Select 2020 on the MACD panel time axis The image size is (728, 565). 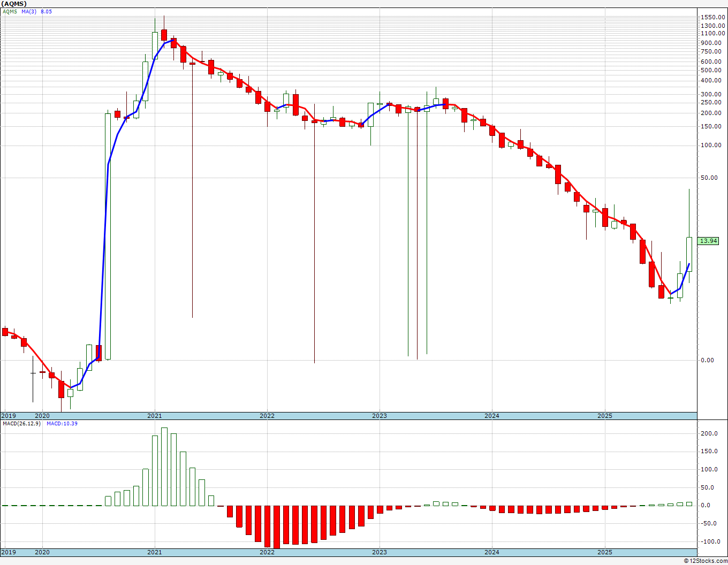42,552
